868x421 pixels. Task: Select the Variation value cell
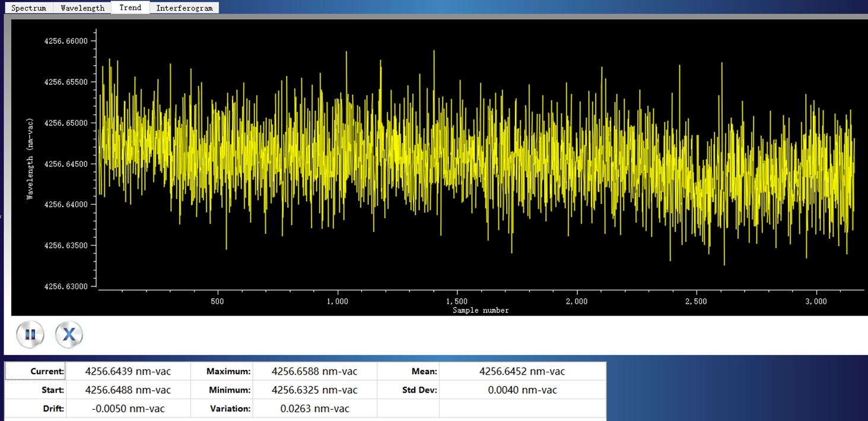tap(314, 409)
